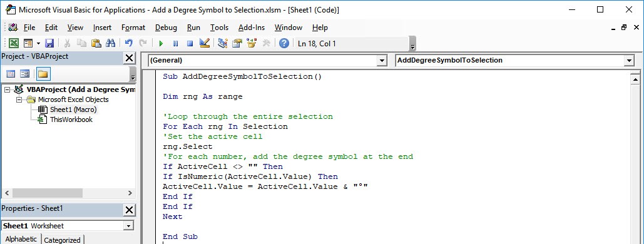Click the project tree scroll left arrow

click(x=6, y=193)
